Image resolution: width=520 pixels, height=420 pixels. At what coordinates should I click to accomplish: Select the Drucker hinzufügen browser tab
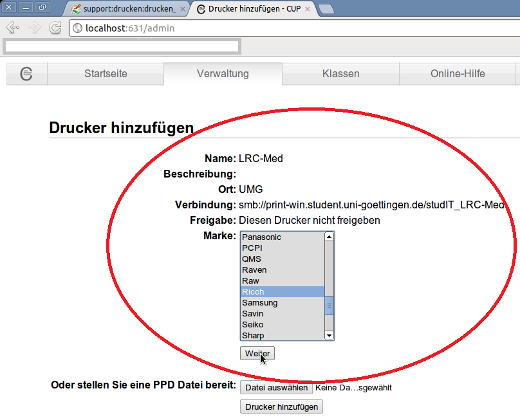tap(254, 8)
